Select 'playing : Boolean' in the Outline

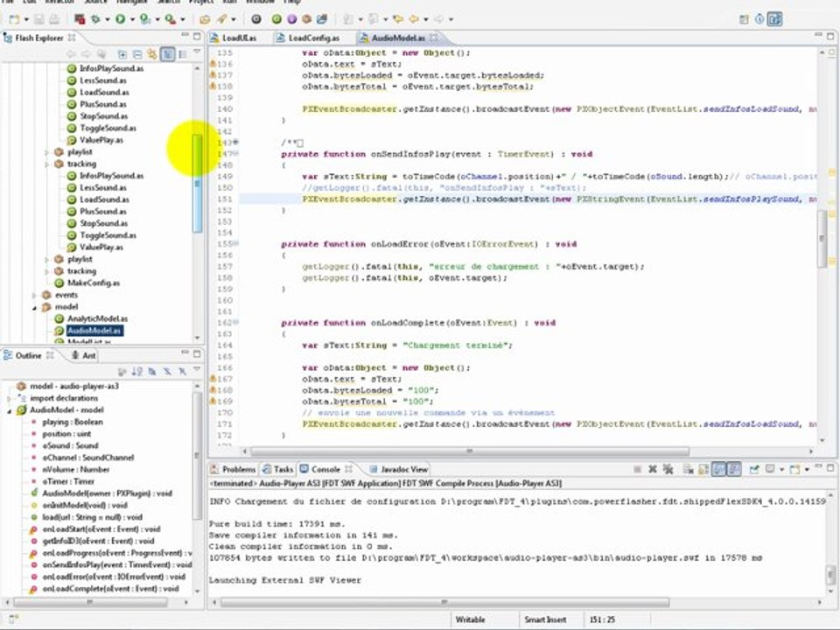73,422
